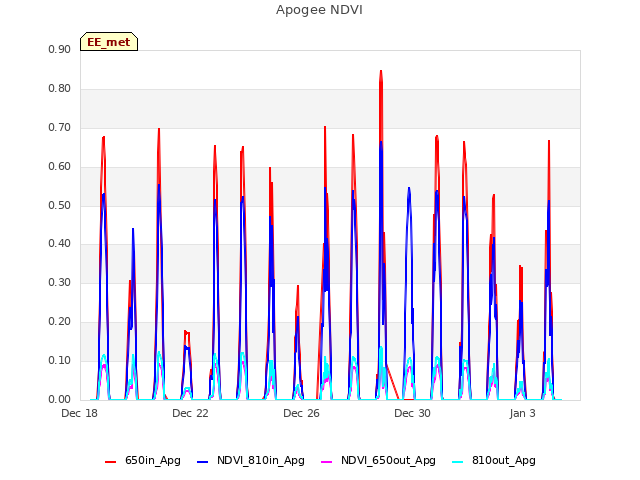Viewport: 640px width, 480px height.
Task: Toggle the 810out_Apg legend entry
Action: pos(494,460)
